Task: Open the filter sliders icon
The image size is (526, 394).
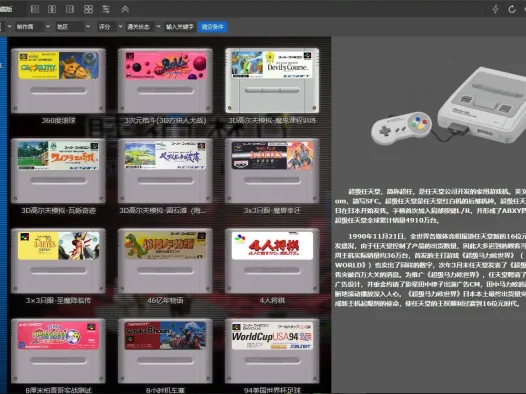Action: pyautogui.click(x=106, y=9)
